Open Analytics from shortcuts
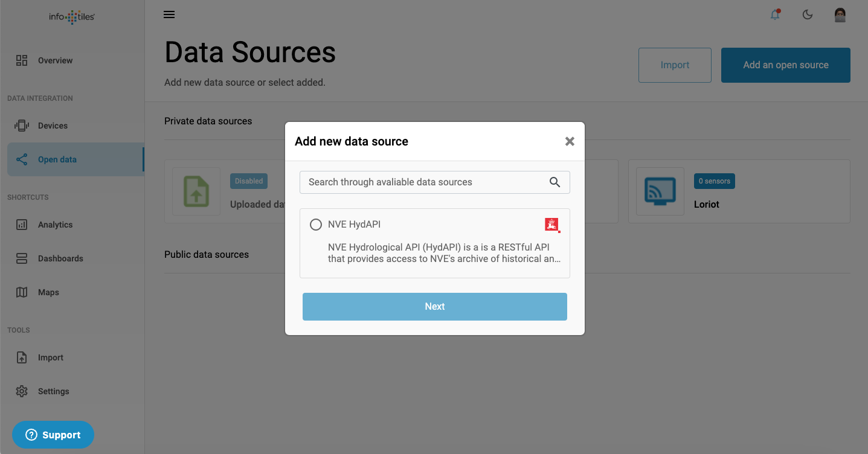This screenshot has width=868, height=454. tap(55, 225)
